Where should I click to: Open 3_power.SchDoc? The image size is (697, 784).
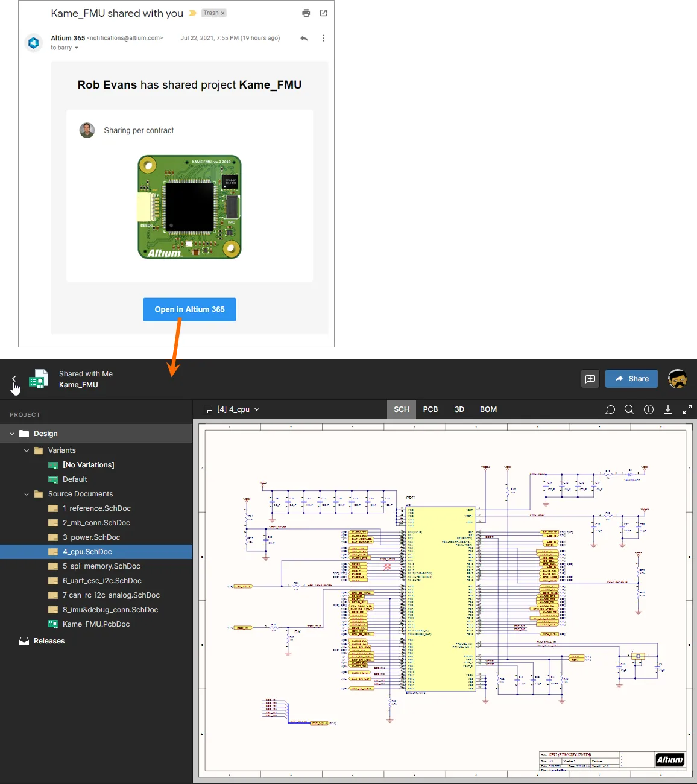point(91,537)
